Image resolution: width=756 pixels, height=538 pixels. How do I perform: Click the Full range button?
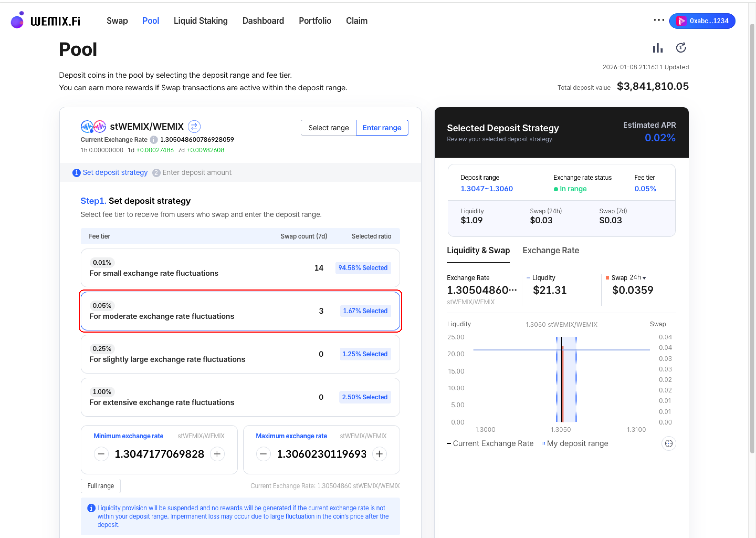tap(101, 486)
